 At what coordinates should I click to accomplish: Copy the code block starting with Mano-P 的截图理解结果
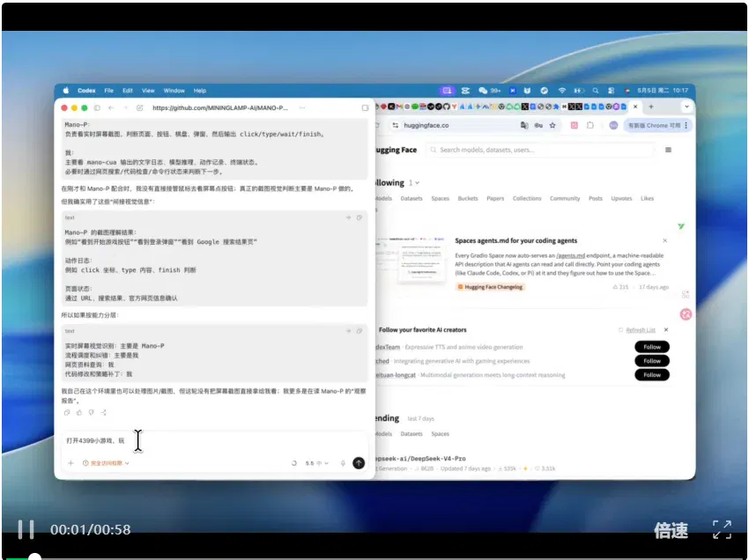(x=360, y=217)
